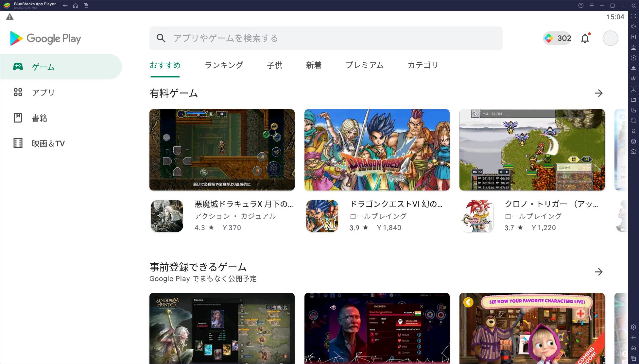The height and width of the screenshot is (364, 639).
Task: Collapse the BlueStacks right sidebar
Action: pyautogui.click(x=633, y=6)
